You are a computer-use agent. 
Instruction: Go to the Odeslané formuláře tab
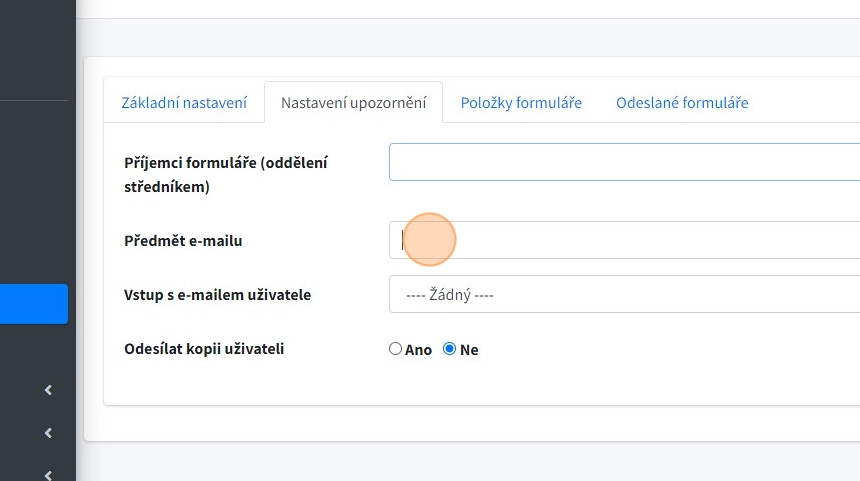[682, 103]
